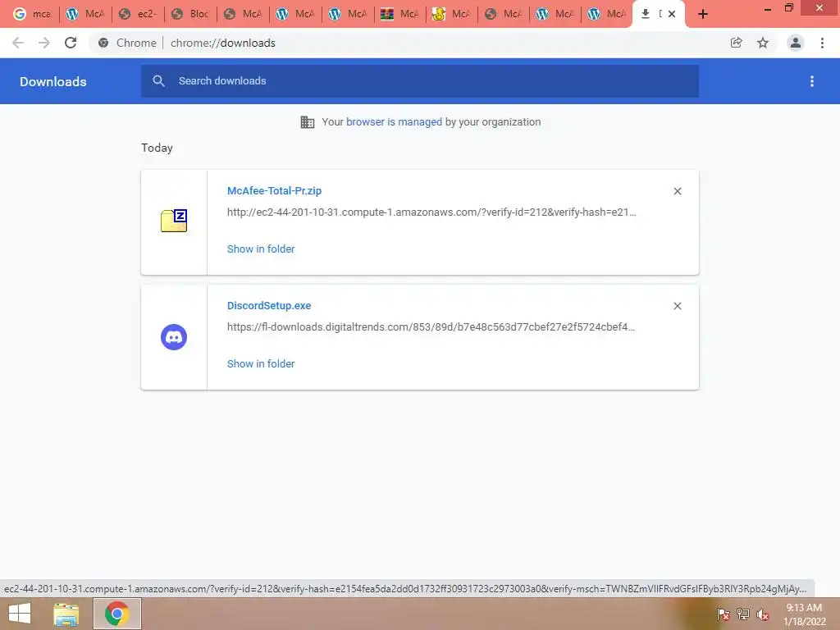Screen dimensions: 840x630
Task: Share this page using the share icon
Action: pyautogui.click(x=736, y=43)
